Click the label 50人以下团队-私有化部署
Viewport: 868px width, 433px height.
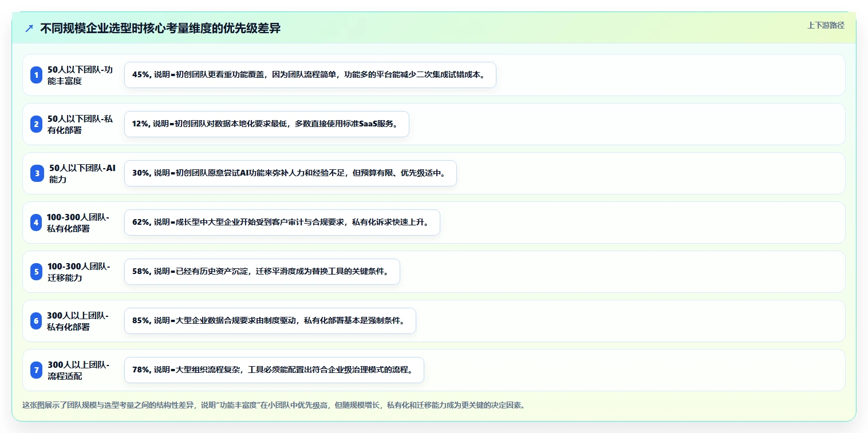80,124
